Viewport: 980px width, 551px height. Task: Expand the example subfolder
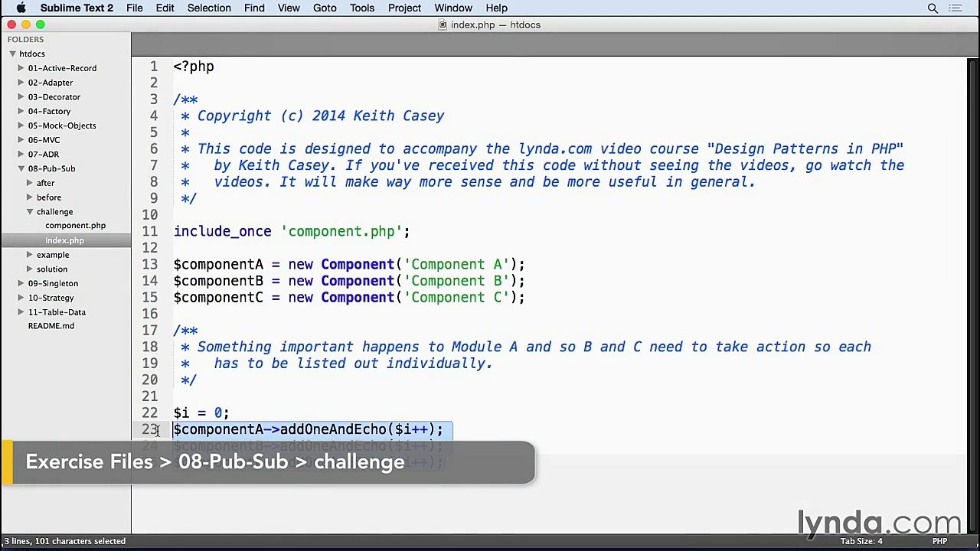pyautogui.click(x=29, y=255)
